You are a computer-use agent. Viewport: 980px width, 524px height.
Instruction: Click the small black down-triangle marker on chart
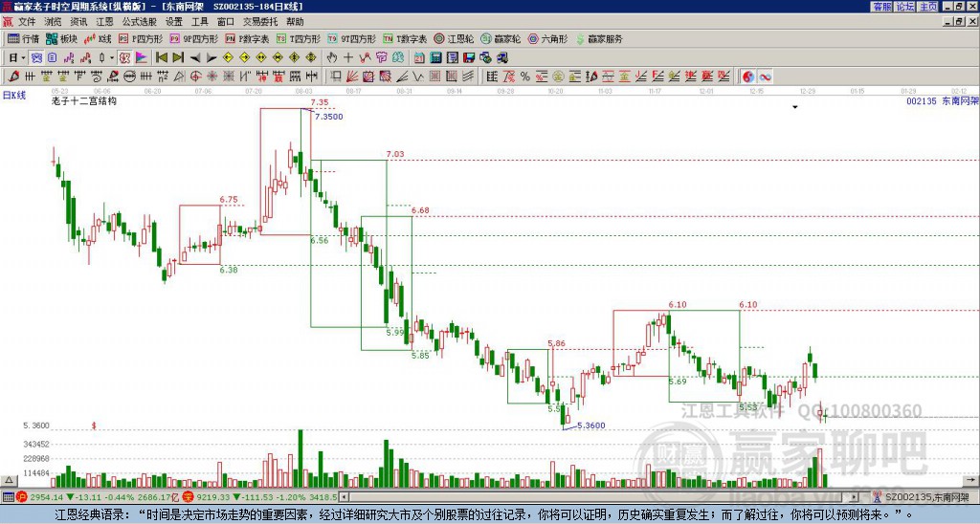click(795, 107)
